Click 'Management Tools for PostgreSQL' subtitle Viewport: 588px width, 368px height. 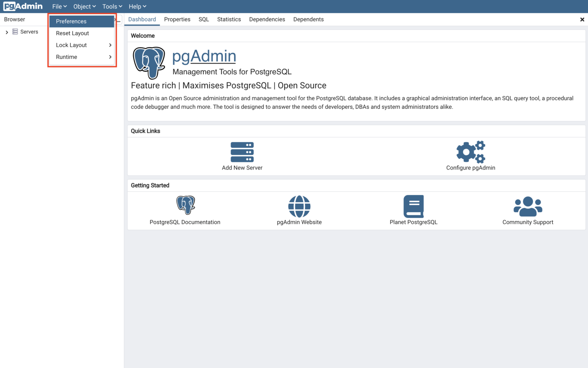232,72
